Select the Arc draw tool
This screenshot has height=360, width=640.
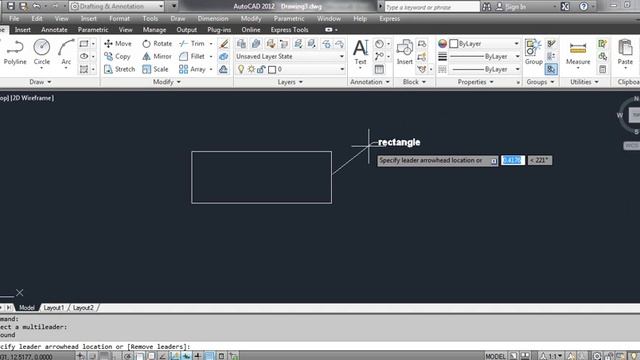(66, 52)
